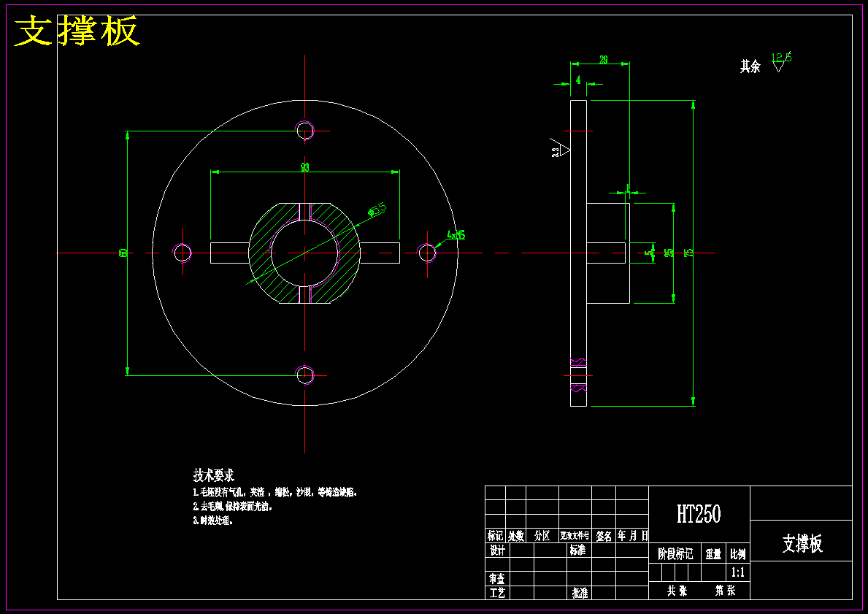The height and width of the screenshot is (614, 868).
Task: Select the 第 张 sheet number text
Action: [725, 591]
